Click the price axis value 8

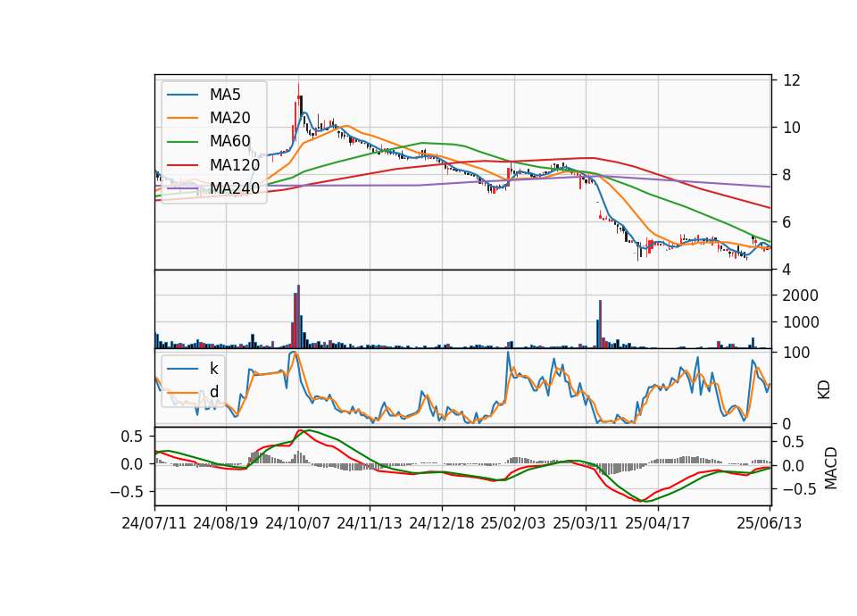click(787, 176)
